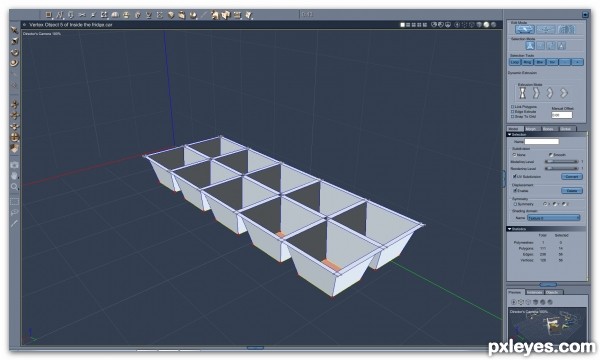600x360 pixels.
Task: Adjust the Modeling Level slider
Action: tap(562, 162)
